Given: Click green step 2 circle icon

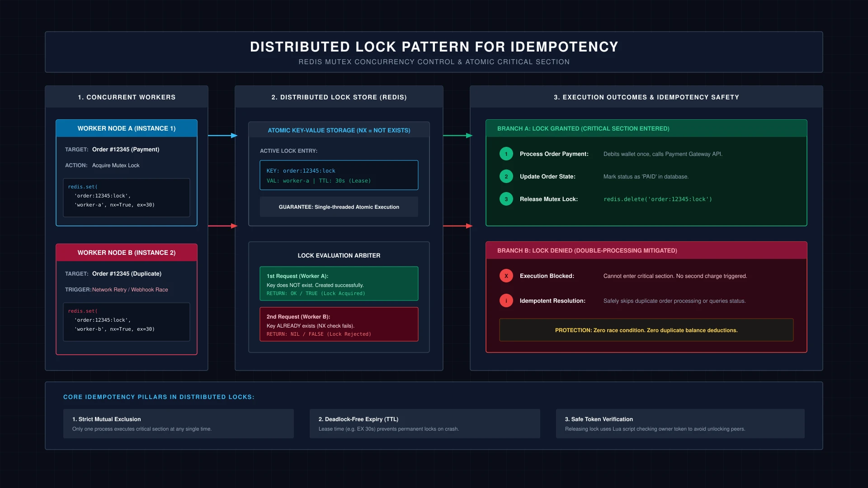Looking at the screenshot, I should (506, 177).
